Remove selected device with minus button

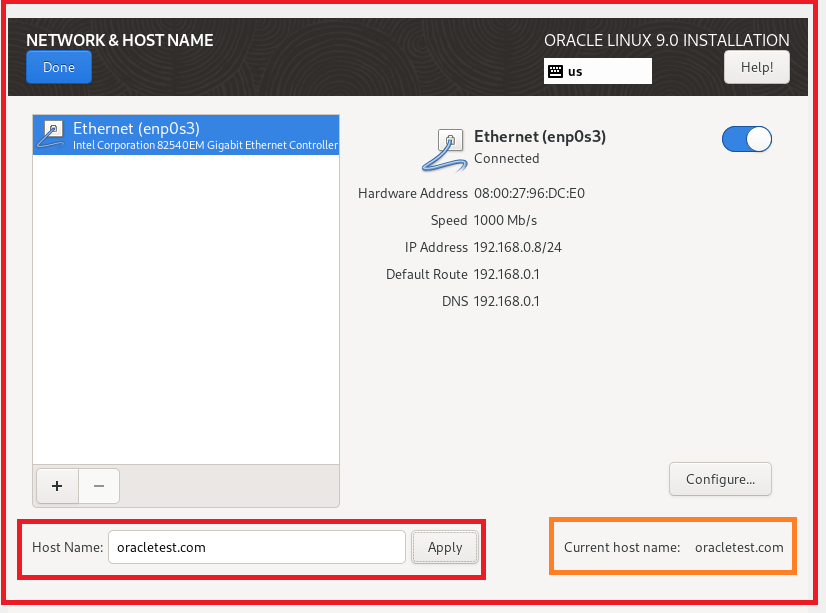99,486
